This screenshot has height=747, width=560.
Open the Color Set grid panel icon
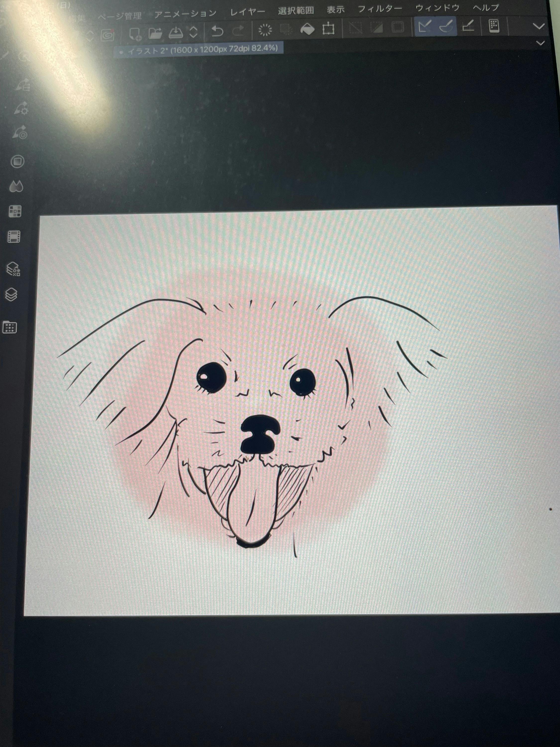coord(15,211)
